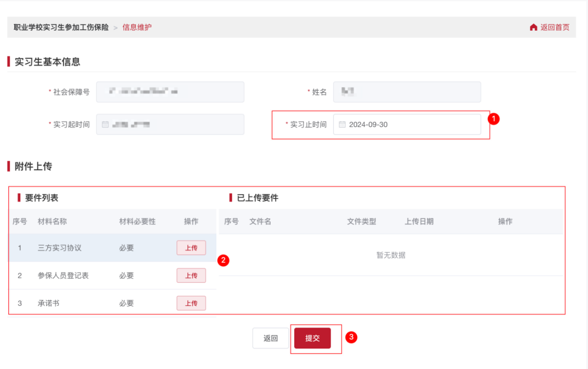Click the calendar icon in 实习起时间 field
The image size is (588, 369).
[x=105, y=125]
